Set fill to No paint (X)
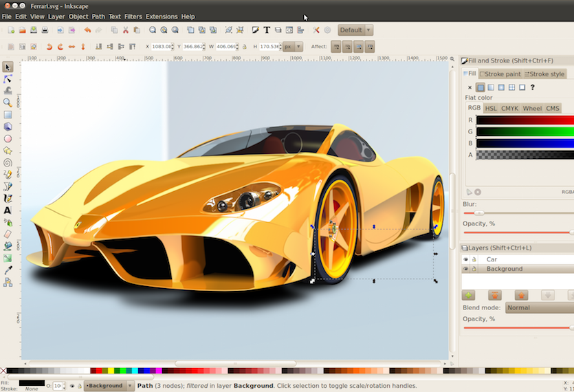Viewport: 574px width, 392px height. pos(470,87)
